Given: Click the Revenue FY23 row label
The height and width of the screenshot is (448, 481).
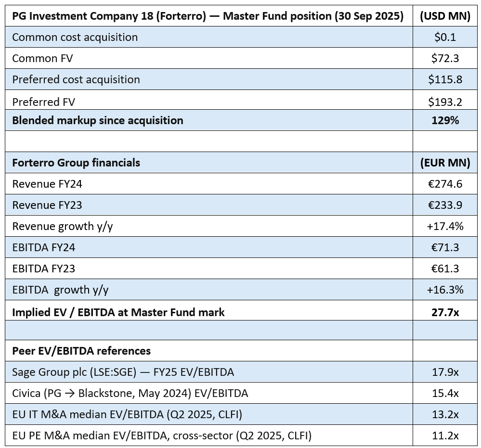Looking at the screenshot, I should point(47,205).
